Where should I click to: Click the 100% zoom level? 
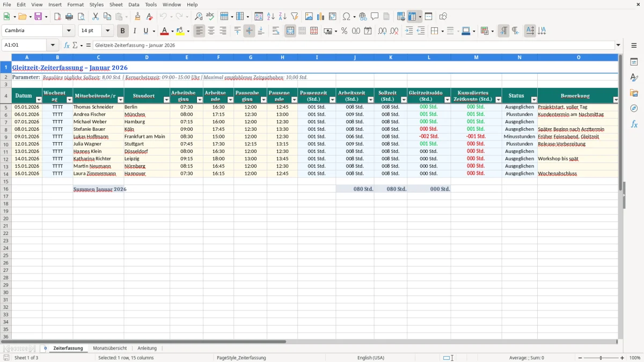(x=635, y=358)
